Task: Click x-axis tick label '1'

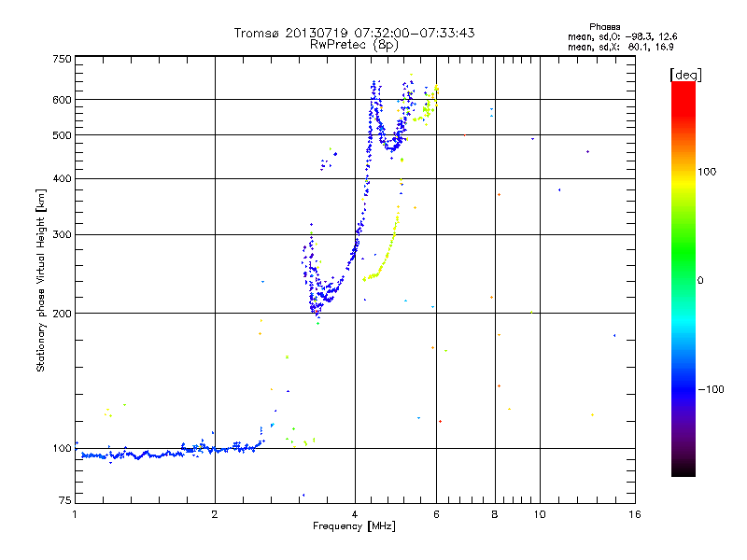Action: pos(75,514)
